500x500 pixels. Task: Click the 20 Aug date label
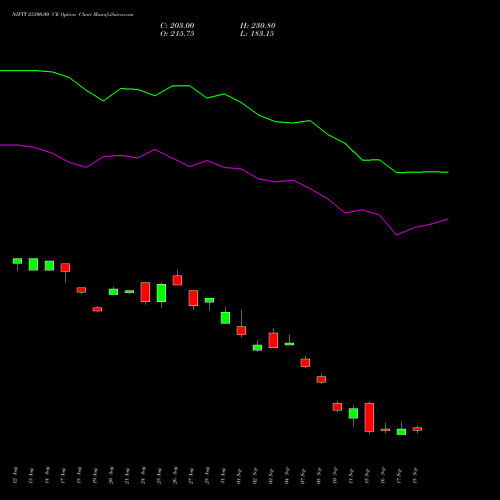pos(111,475)
